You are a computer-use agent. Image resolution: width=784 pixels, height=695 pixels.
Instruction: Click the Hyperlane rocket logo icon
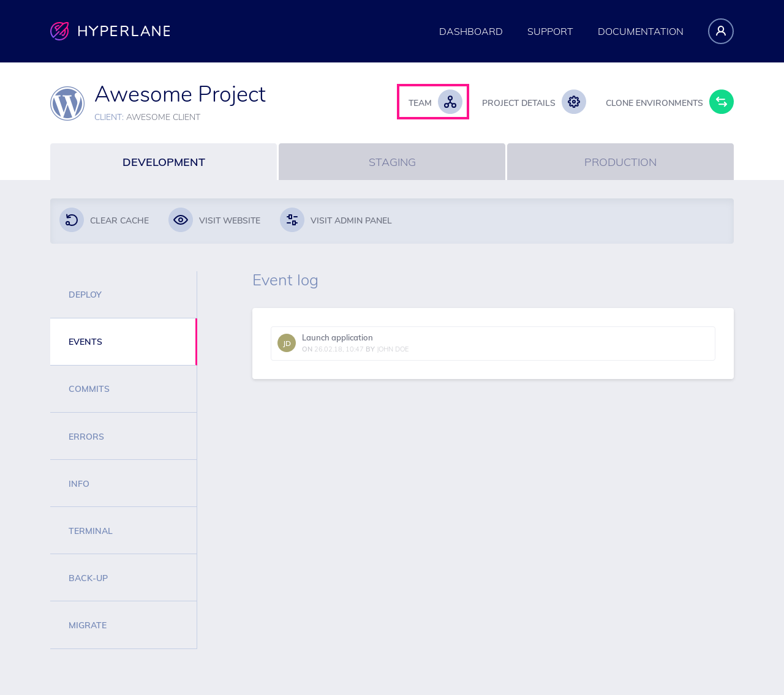click(59, 31)
